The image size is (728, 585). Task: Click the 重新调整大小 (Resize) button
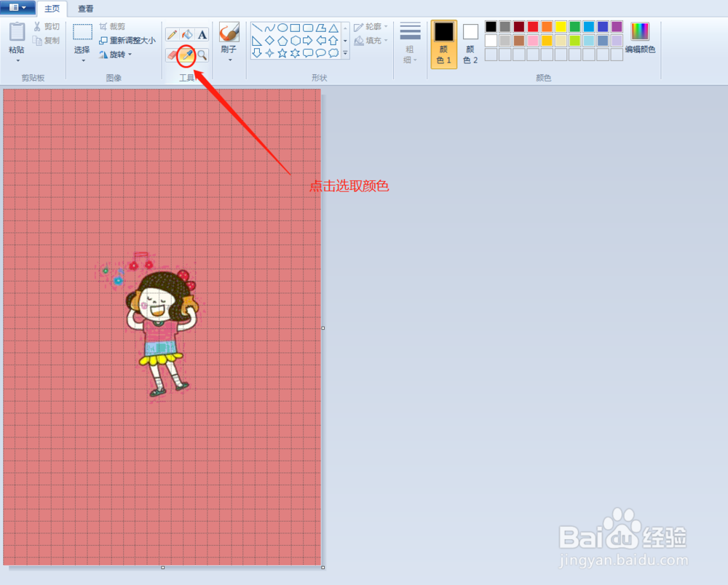point(130,41)
